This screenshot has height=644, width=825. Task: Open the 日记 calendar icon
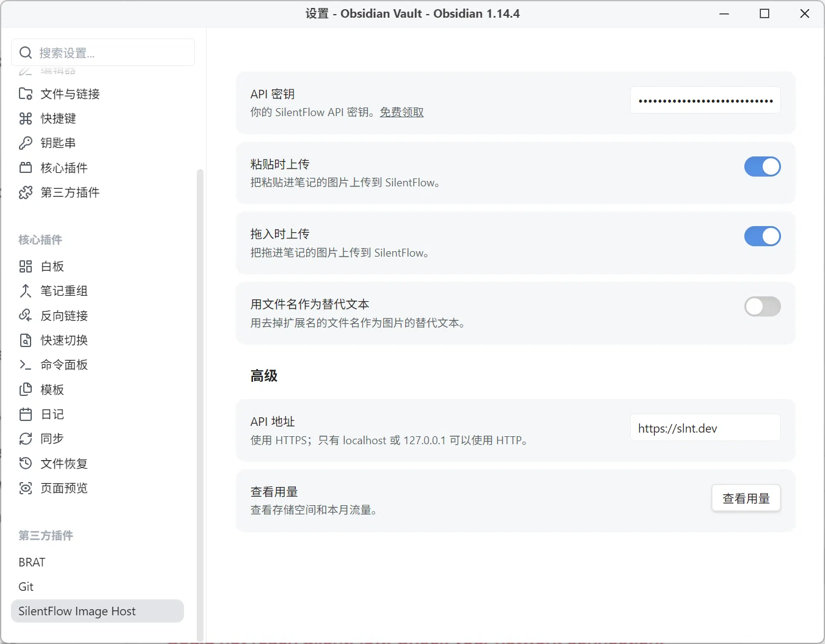pyautogui.click(x=26, y=414)
